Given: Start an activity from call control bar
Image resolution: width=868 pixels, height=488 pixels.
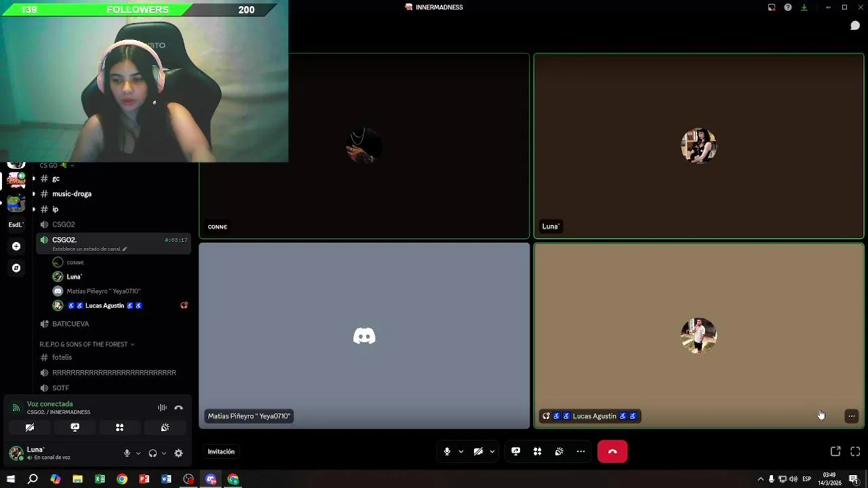Looking at the screenshot, I should [538, 451].
